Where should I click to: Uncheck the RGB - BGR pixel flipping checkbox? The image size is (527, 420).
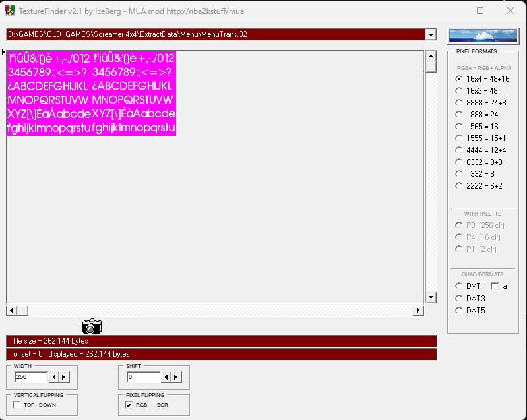click(129, 405)
